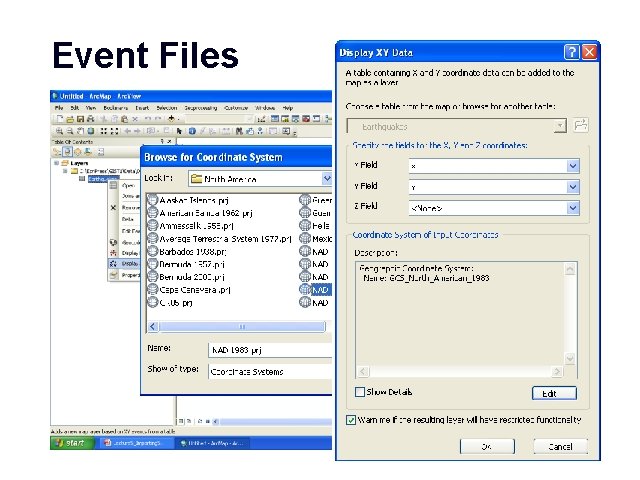Viewport: 640px width, 480px height.
Task: Click the Full Extent globe icon
Action: pos(91,131)
